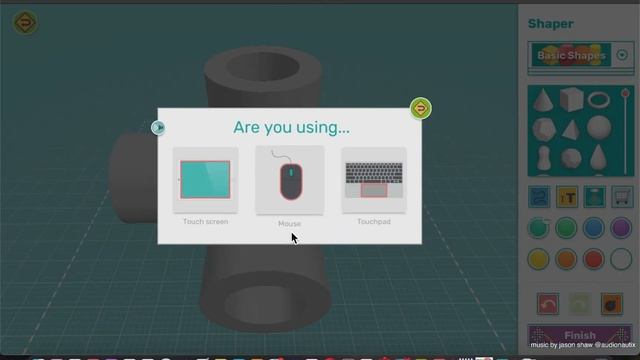This screenshot has height=360, width=640.
Task: Close the dialog with the green back button
Action: pyautogui.click(x=420, y=109)
